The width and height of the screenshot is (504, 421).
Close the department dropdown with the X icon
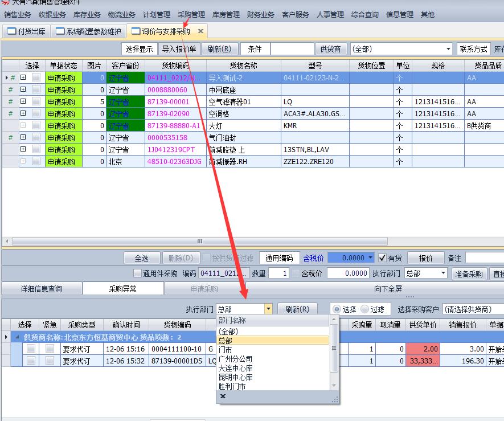click(223, 397)
